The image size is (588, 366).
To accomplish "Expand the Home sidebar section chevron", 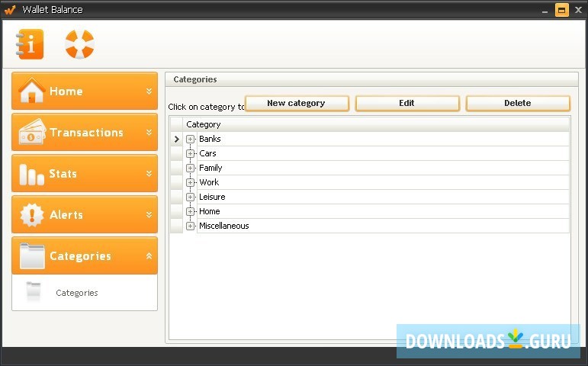I will [x=149, y=91].
